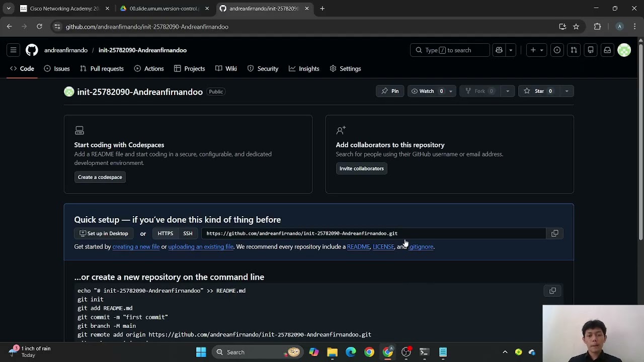Show hidden system tray icons

[x=505, y=352]
